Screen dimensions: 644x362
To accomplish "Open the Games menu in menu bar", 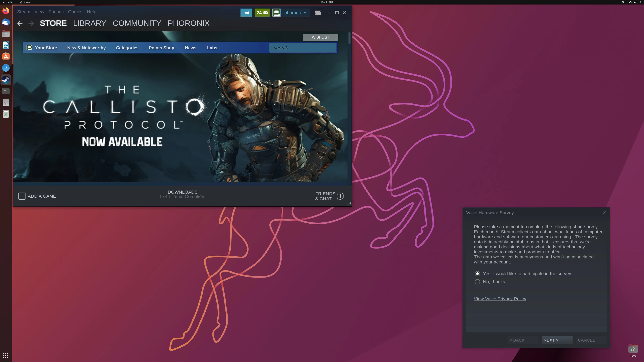I will pyautogui.click(x=75, y=12).
